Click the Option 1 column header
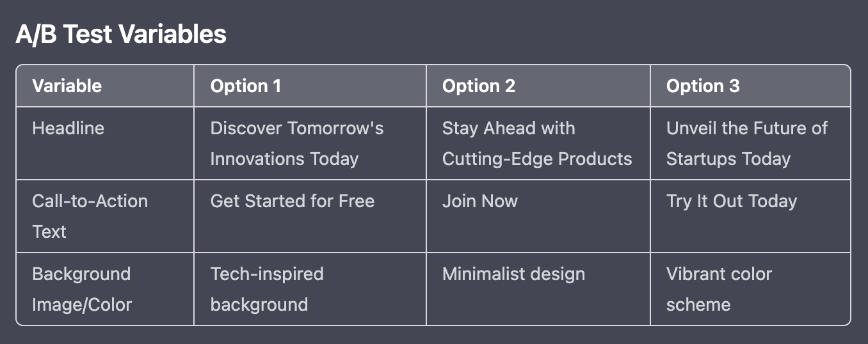The image size is (868, 344). point(310,86)
